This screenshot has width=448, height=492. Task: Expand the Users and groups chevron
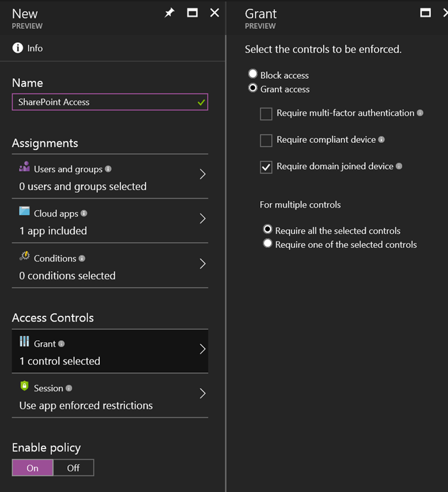coord(203,174)
